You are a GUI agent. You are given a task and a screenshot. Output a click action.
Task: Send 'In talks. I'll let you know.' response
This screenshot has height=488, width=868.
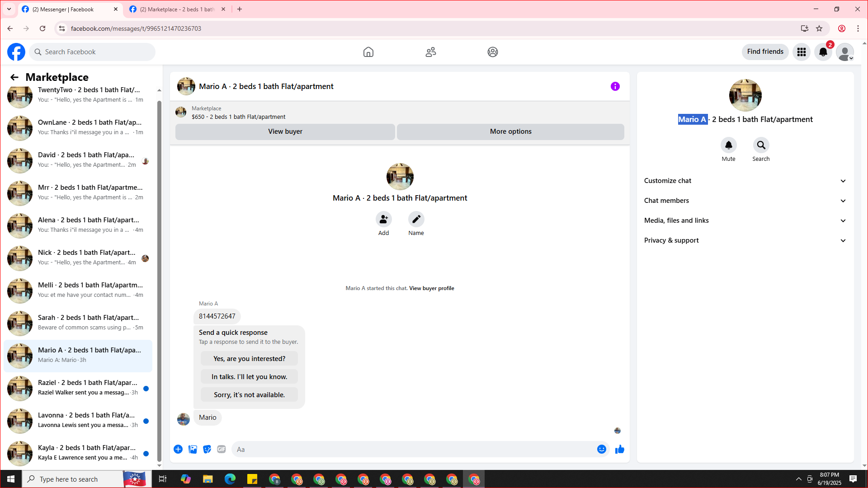click(x=250, y=377)
